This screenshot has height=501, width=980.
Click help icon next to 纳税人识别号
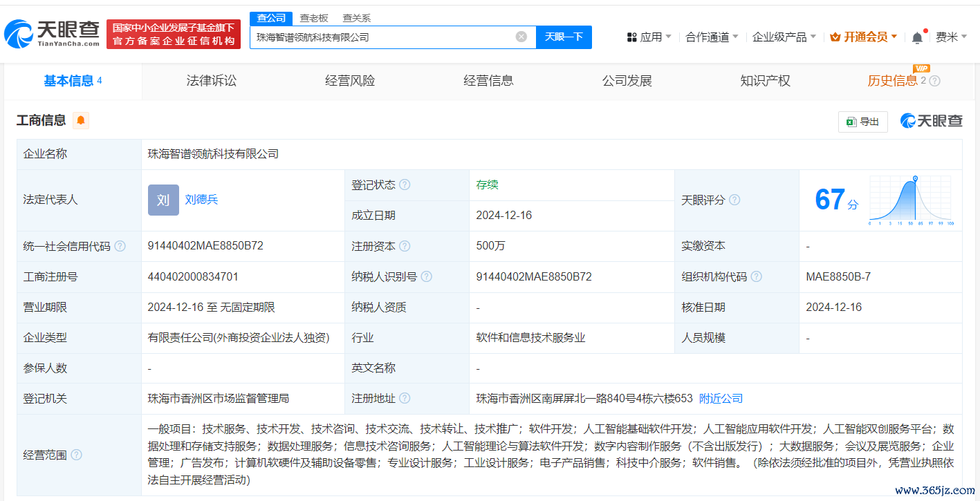pos(427,276)
